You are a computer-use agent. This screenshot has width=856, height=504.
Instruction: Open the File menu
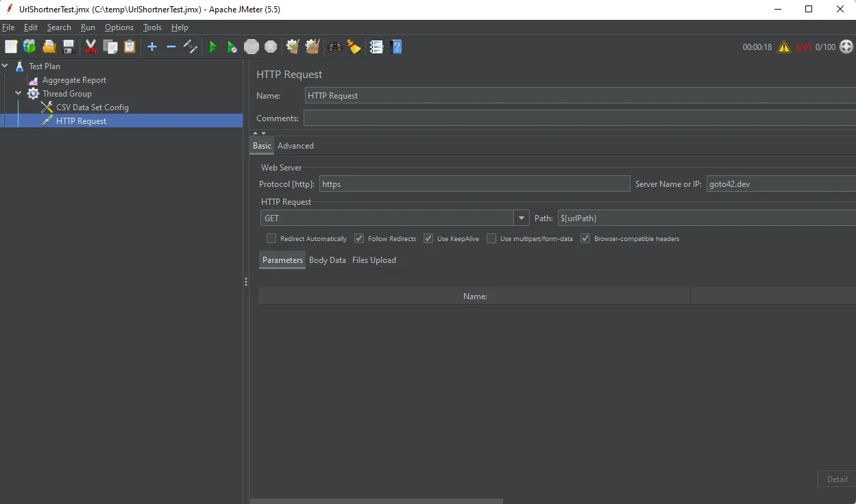(x=8, y=27)
